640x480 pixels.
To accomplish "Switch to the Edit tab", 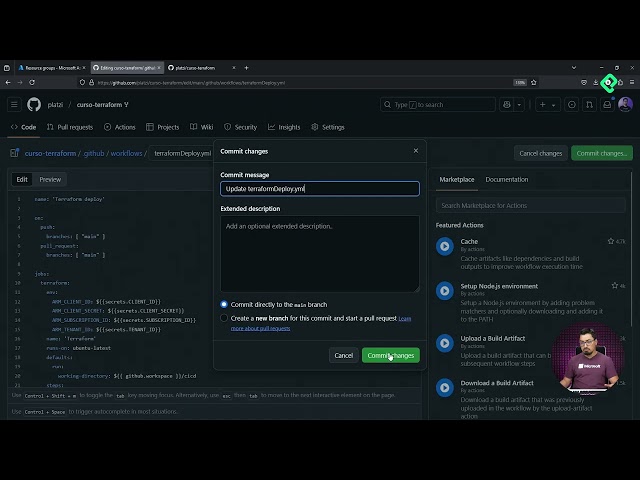I will coord(22,180).
